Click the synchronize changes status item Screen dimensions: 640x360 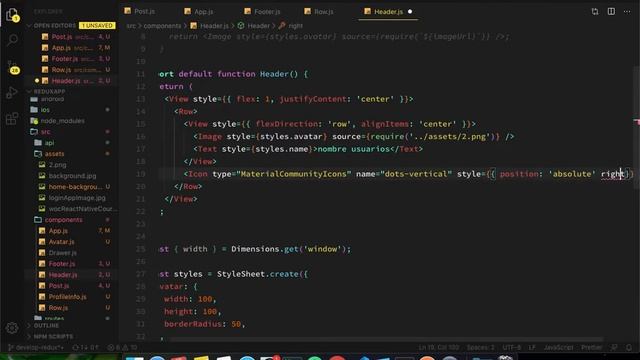85,348
